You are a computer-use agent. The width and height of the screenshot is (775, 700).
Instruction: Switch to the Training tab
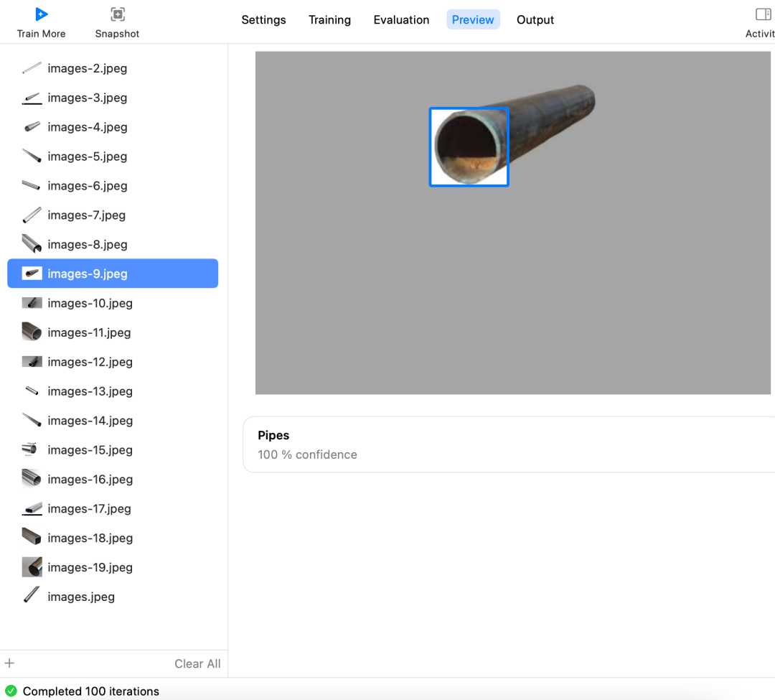[x=329, y=20]
